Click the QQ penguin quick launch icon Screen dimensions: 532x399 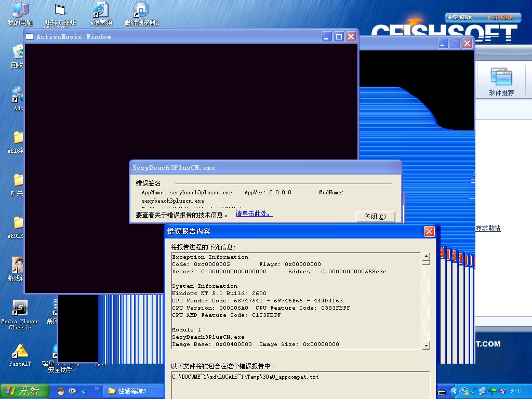[61, 391]
